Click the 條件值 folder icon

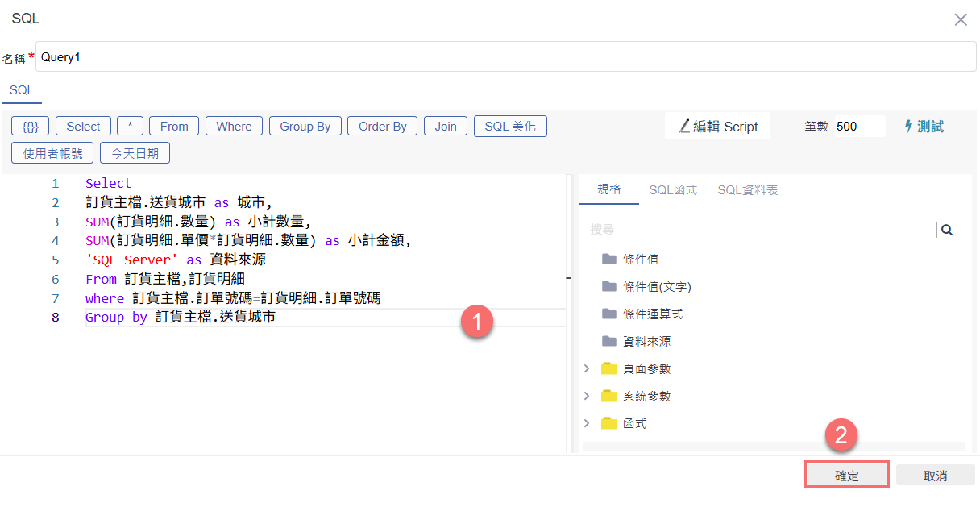pyautogui.click(x=608, y=260)
